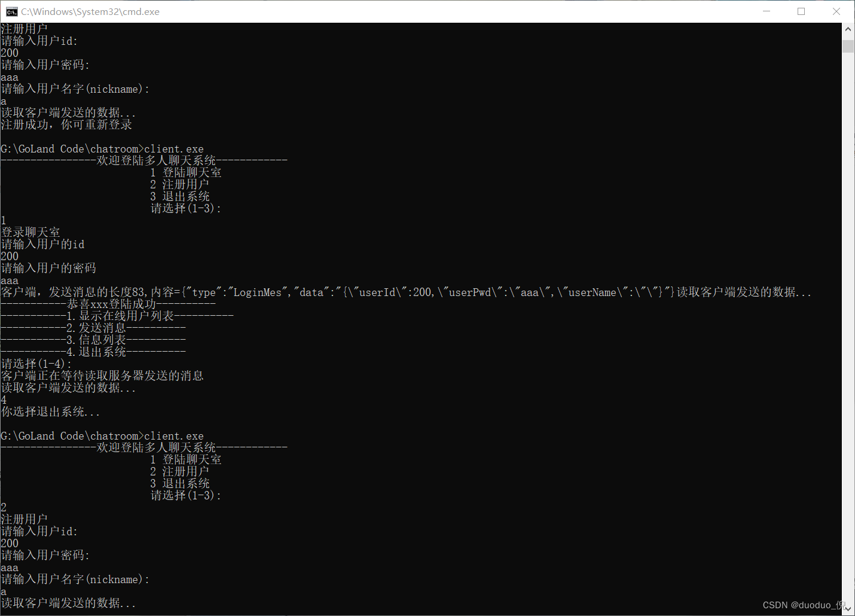This screenshot has width=855, height=616.
Task: Click the second 1 登陆聊天室 menu line
Action: (186, 459)
